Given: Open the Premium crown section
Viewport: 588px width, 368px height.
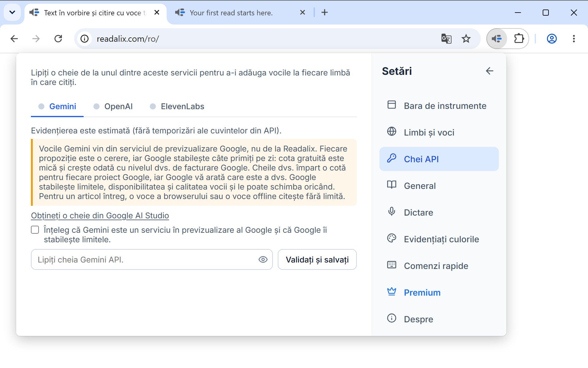Looking at the screenshot, I should 439,293.
